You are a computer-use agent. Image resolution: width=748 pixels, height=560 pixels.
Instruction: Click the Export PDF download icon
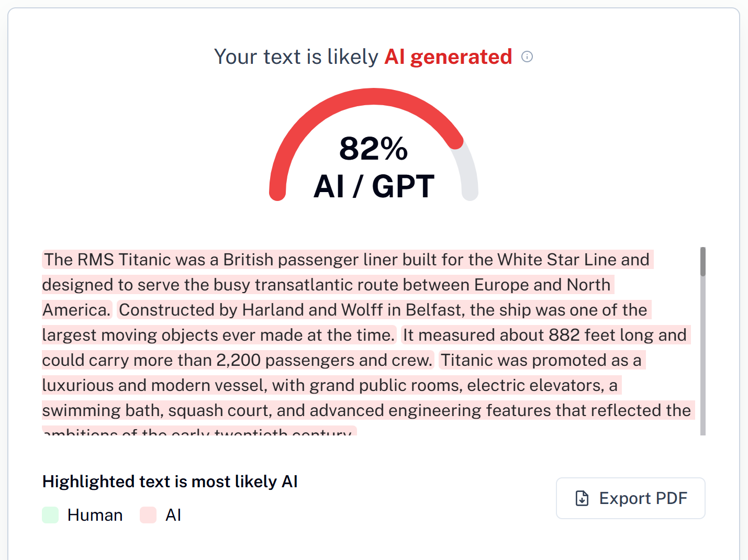click(582, 498)
